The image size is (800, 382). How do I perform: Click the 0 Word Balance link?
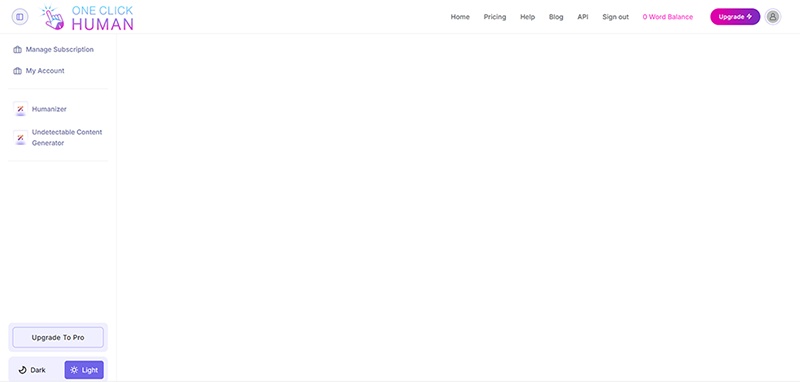click(x=667, y=17)
